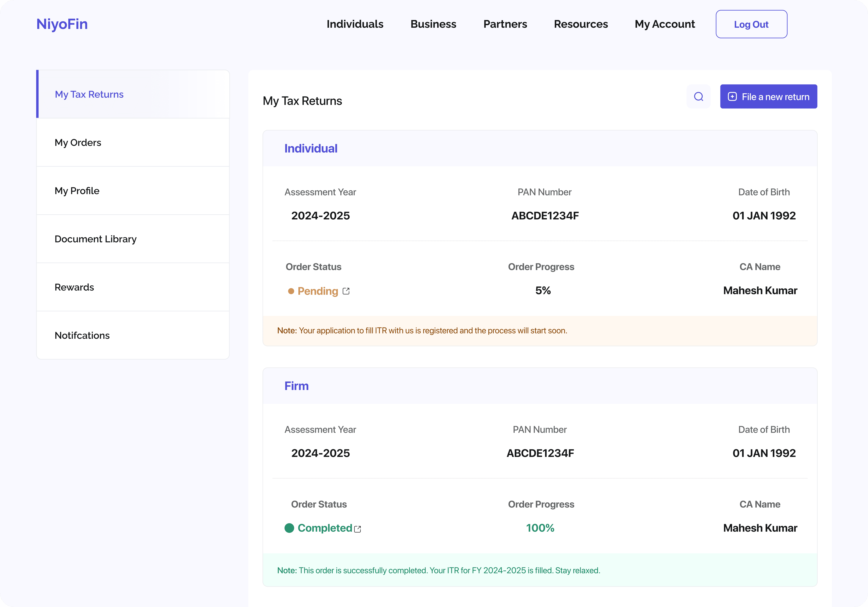Open external link icon beside Pending status
868x607 pixels.
tap(346, 291)
